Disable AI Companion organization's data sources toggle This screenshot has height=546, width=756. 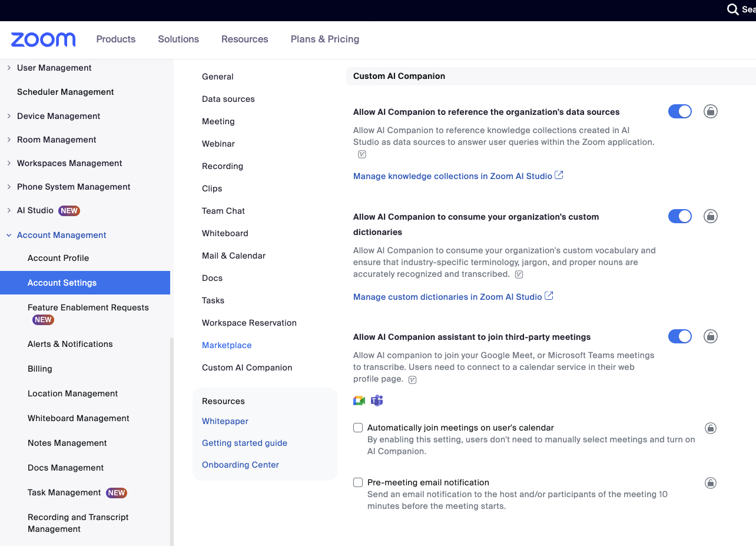click(679, 111)
